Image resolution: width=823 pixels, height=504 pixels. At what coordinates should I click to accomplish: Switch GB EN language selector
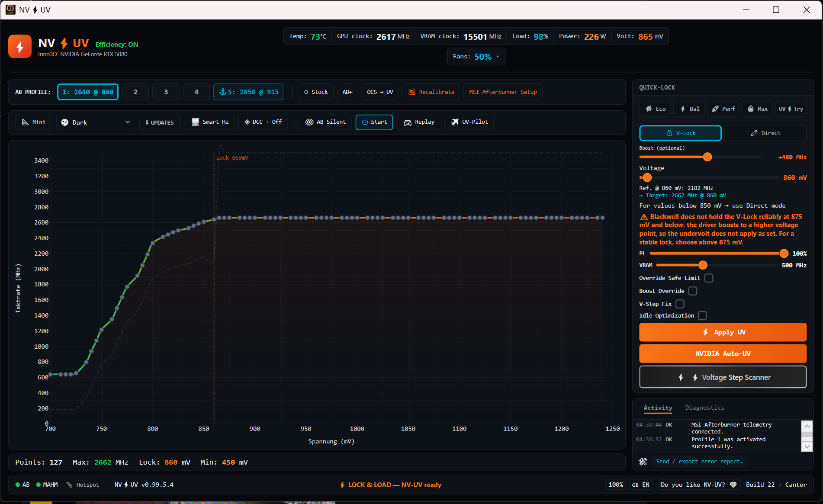coord(640,485)
